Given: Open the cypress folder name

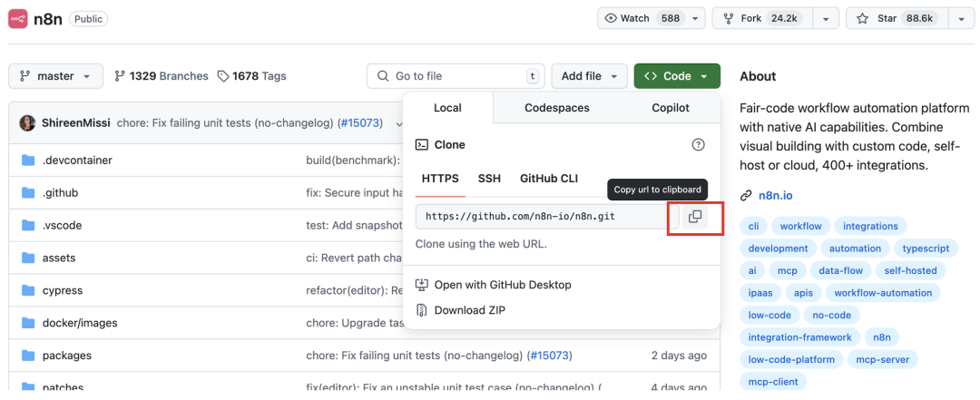Looking at the screenshot, I should (x=63, y=290).
